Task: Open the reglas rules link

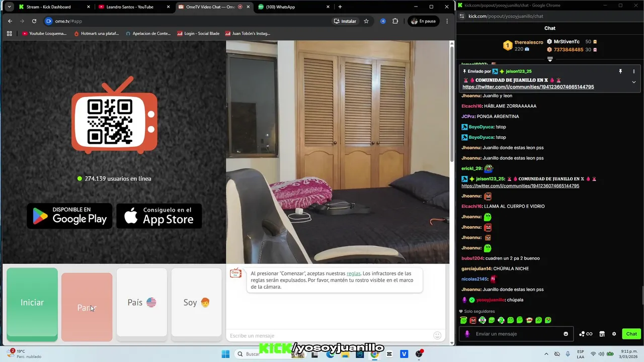Action: point(353,274)
